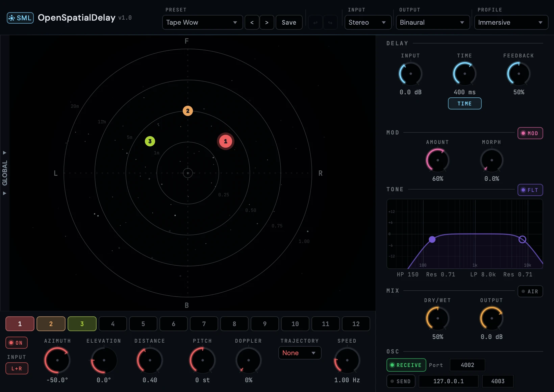
Task: Open the Profile Immersive dropdown
Action: tap(511, 22)
